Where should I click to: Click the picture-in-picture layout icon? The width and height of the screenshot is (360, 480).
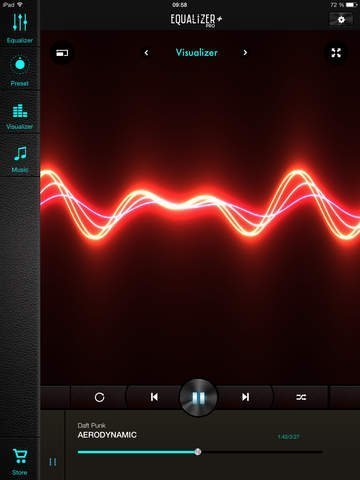click(x=62, y=53)
